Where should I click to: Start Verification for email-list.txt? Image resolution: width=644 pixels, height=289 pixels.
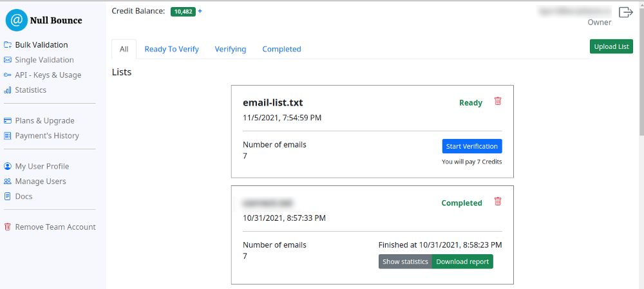472,146
